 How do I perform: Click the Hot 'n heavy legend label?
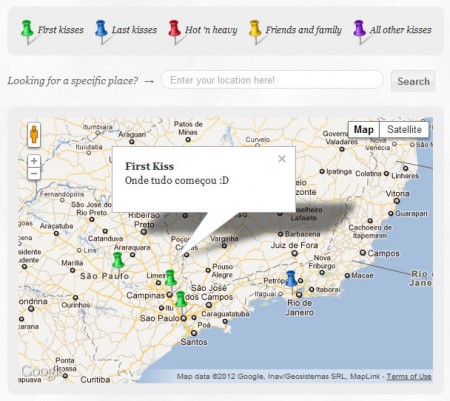[x=211, y=30]
